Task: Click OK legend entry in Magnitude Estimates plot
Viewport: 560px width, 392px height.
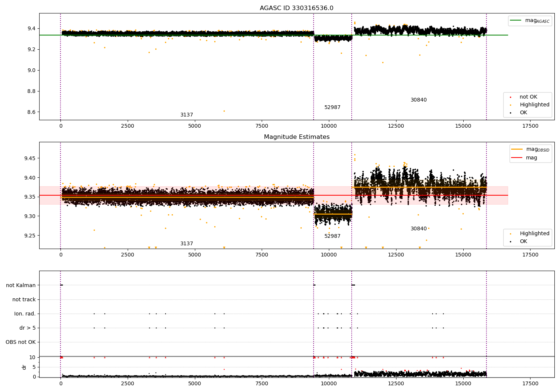Action: point(523,242)
